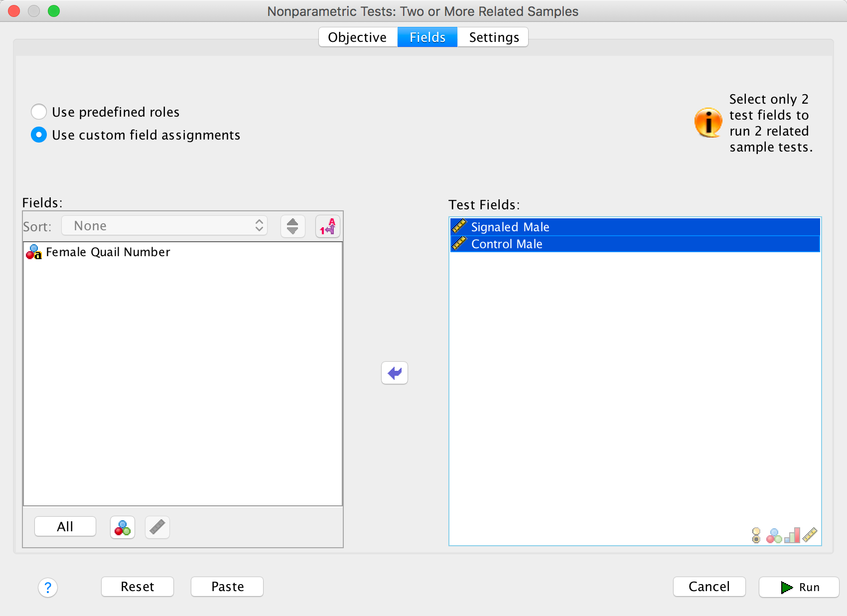This screenshot has width=847, height=616.
Task: Click the help question mark icon
Action: pos(48,588)
